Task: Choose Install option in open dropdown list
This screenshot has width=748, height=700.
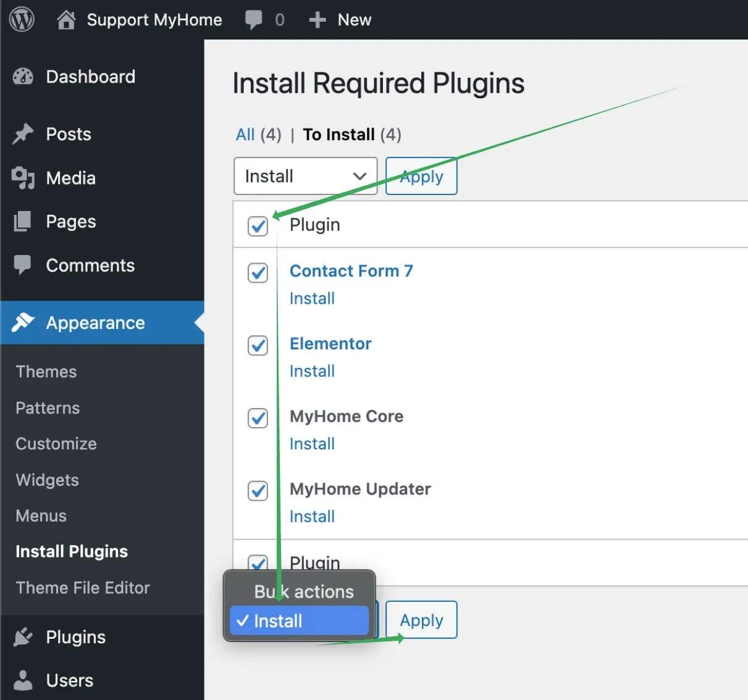Action: [x=300, y=621]
